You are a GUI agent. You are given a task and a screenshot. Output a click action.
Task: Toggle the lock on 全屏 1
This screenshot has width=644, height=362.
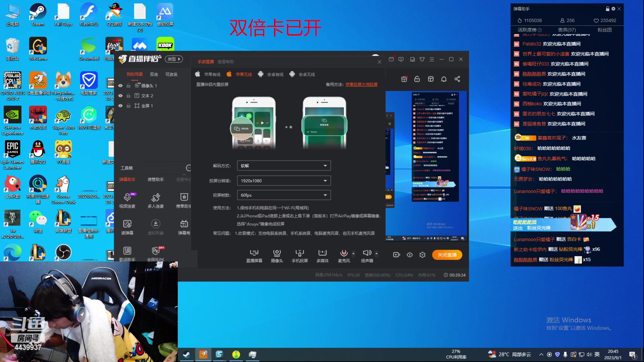[x=128, y=106]
